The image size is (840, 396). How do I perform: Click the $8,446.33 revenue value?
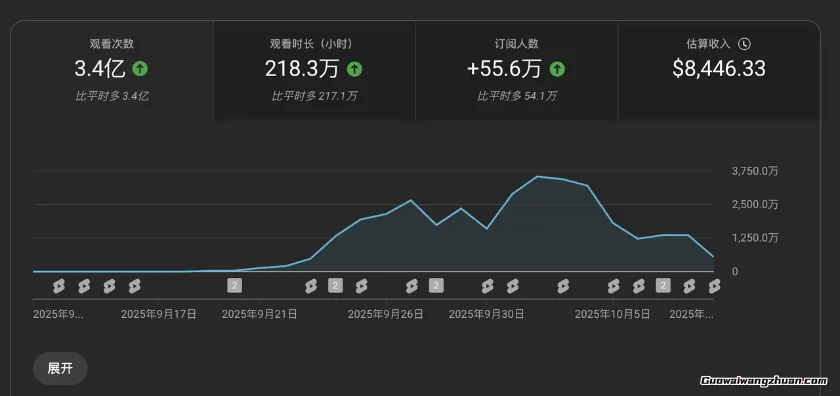tap(719, 69)
